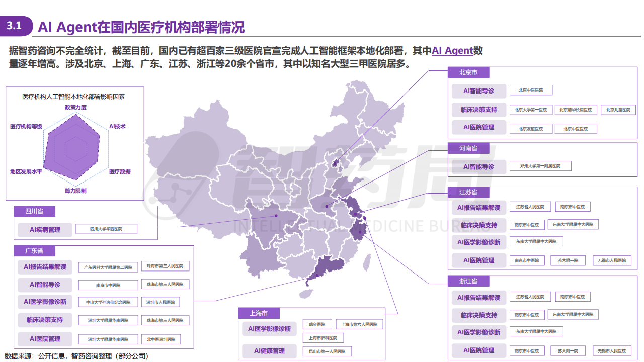Select the 上海市 region header
644x362 pixels.
pyautogui.click(x=258, y=313)
